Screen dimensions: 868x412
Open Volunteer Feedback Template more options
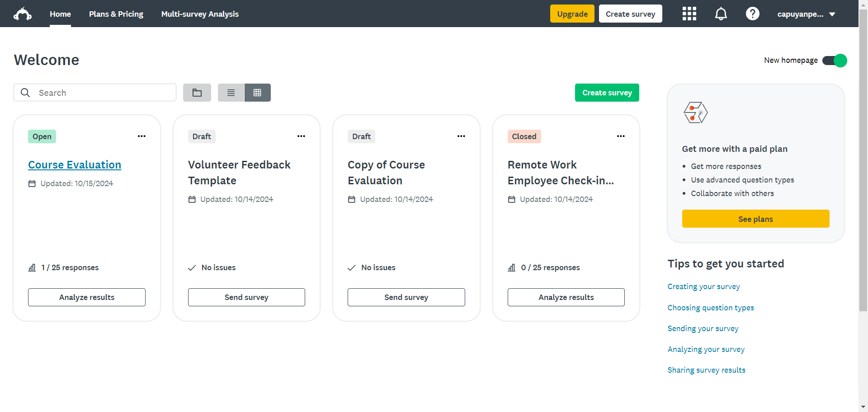click(x=301, y=136)
